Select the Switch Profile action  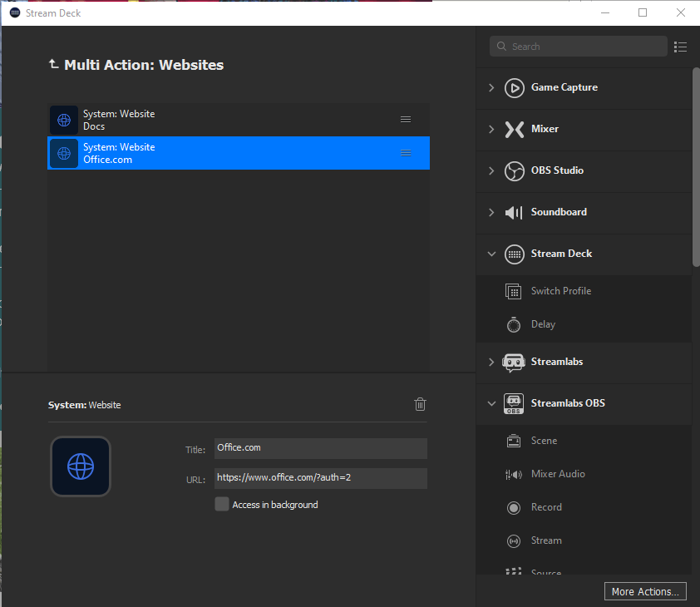[561, 291]
